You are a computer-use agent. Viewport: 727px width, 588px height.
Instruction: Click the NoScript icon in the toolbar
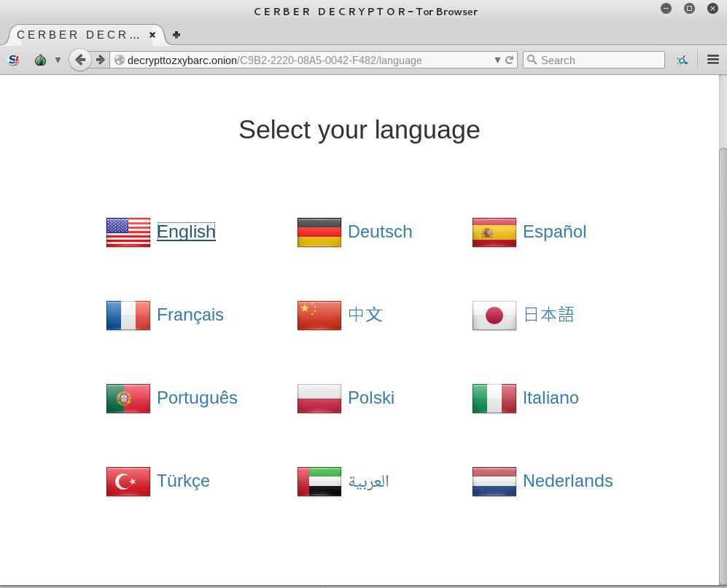[14, 60]
